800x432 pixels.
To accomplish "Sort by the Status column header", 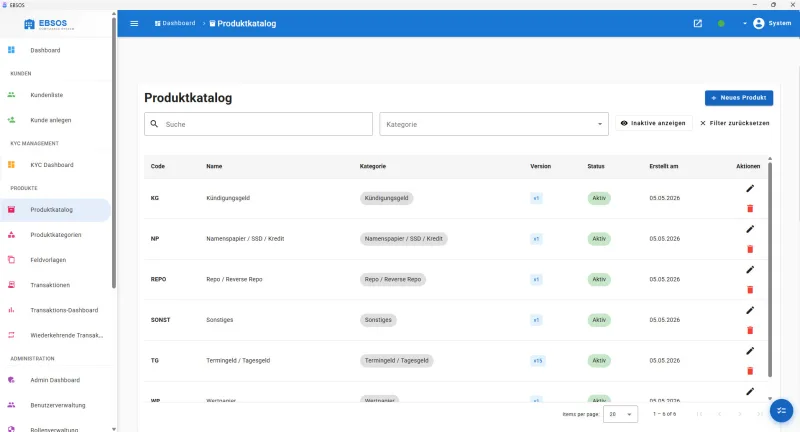I will coord(596,166).
